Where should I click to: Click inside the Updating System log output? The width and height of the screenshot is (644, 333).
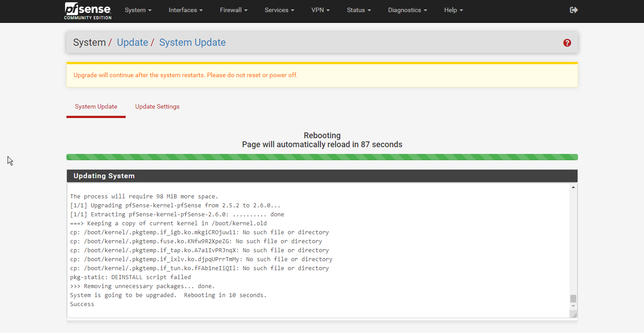point(314,250)
